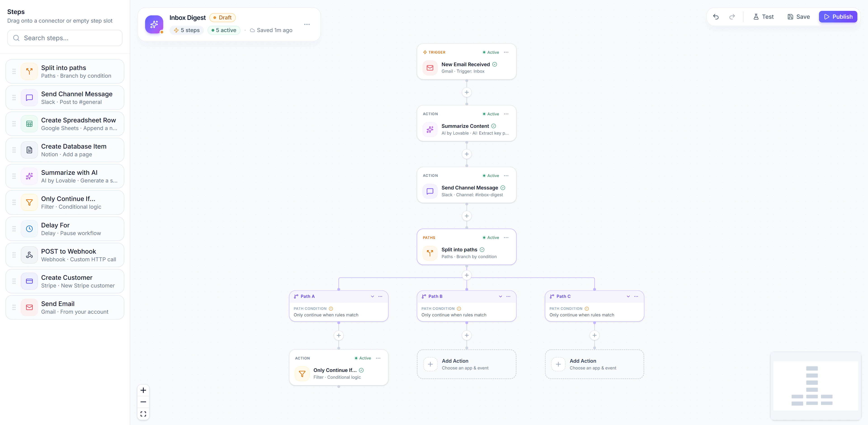This screenshot has width=868, height=425.
Task: Grab the drag handle of Delay For
Action: click(x=14, y=229)
